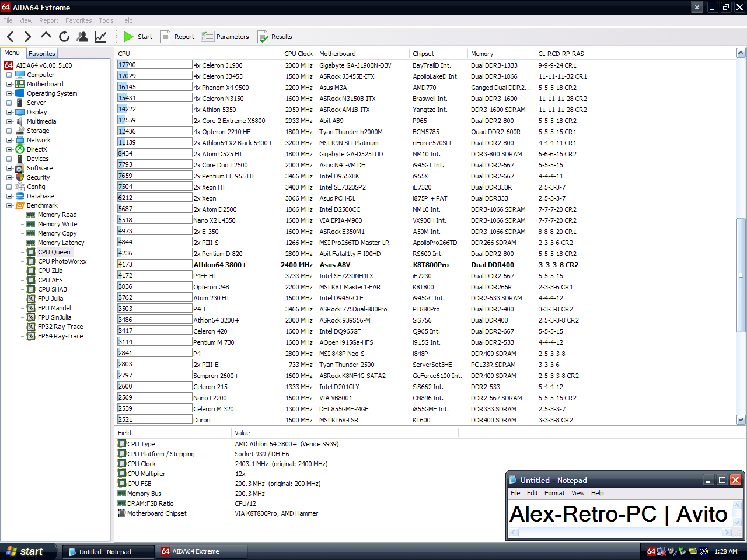This screenshot has width=747, height=560.
Task: Select the FPU Julia benchmark item
Action: (50, 299)
